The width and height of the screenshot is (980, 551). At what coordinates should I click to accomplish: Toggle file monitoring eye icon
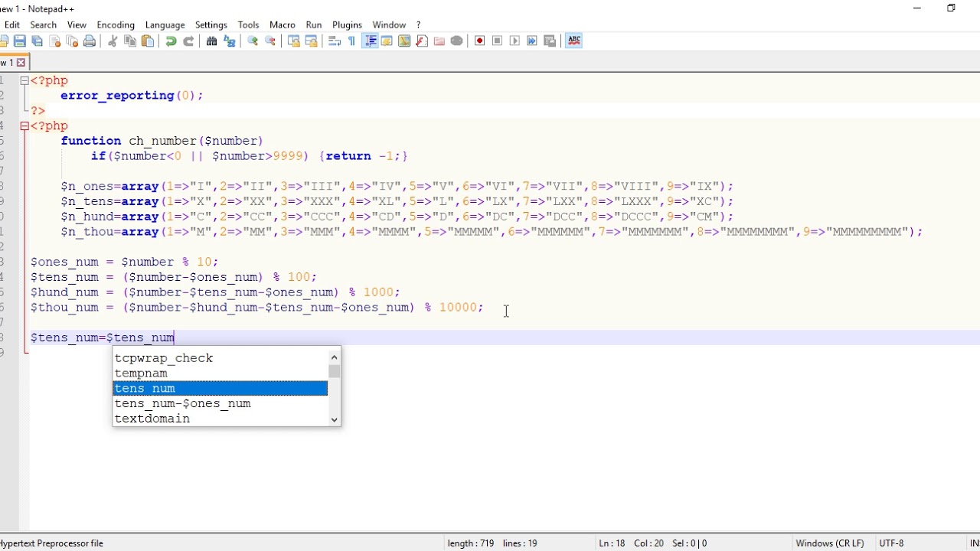tap(457, 41)
